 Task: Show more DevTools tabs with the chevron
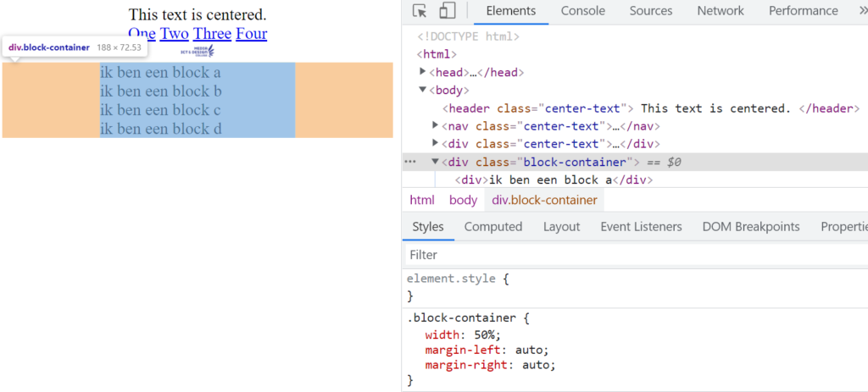[854, 11]
